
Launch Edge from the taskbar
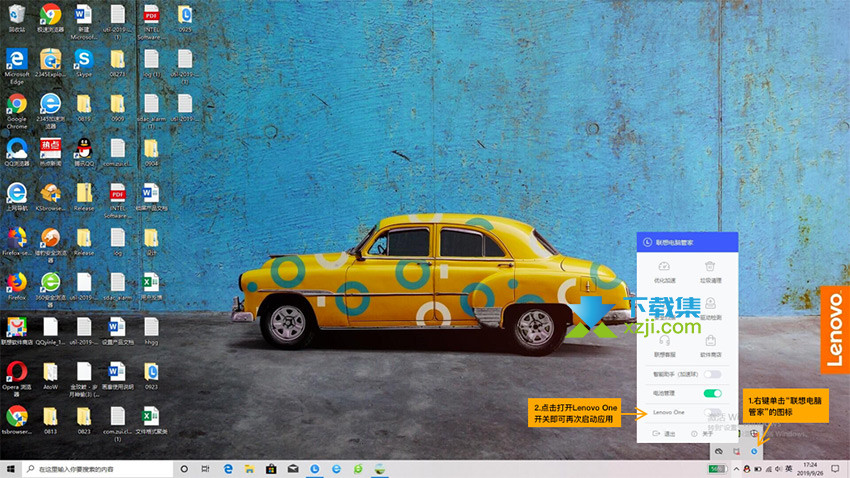point(228,469)
